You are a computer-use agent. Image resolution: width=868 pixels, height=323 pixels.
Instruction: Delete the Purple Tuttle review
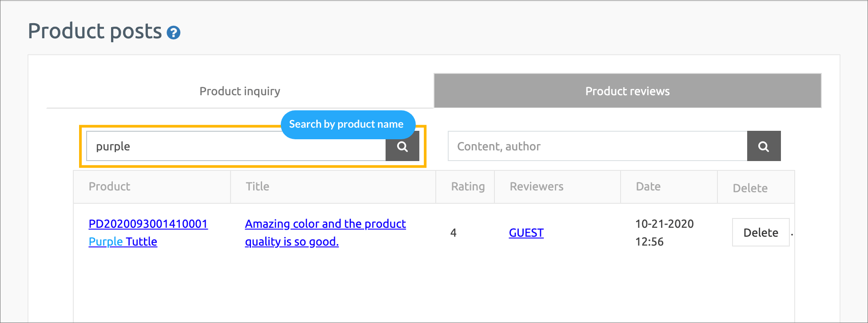(760, 233)
